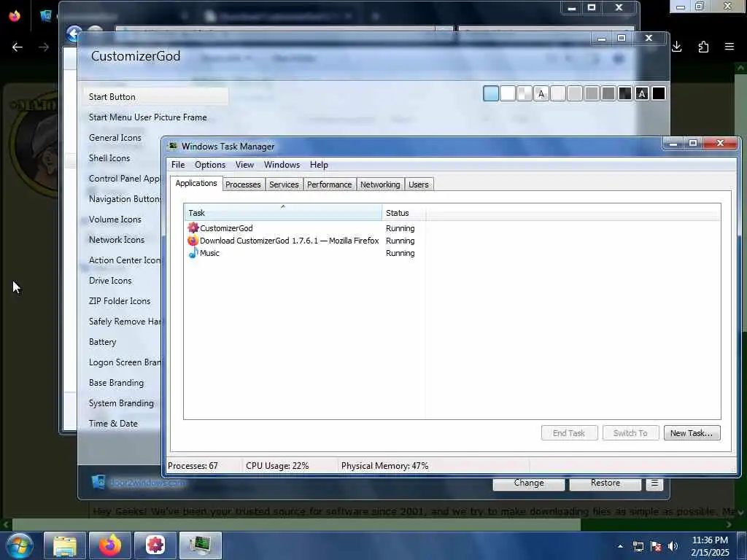Viewport: 747px width, 560px height.
Task: Click the Firefox back arrow
Action: [18, 47]
